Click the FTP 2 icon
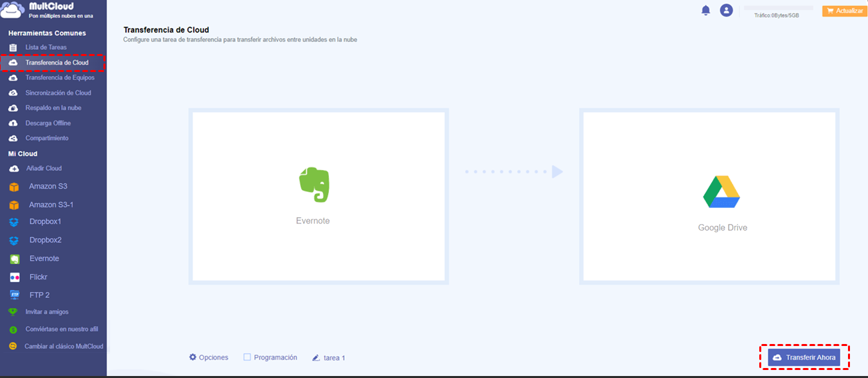Viewport: 868px width, 378px height. (15, 295)
